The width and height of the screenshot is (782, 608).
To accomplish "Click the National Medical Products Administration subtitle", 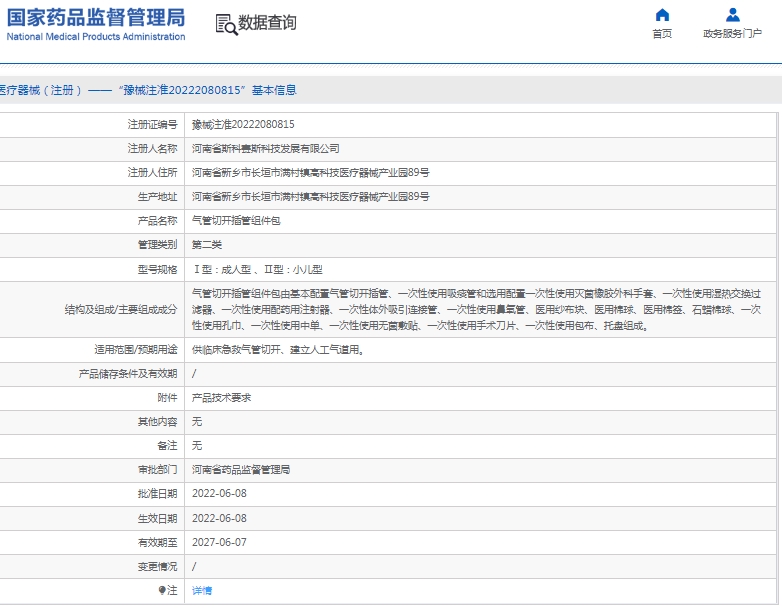I will pos(96,36).
